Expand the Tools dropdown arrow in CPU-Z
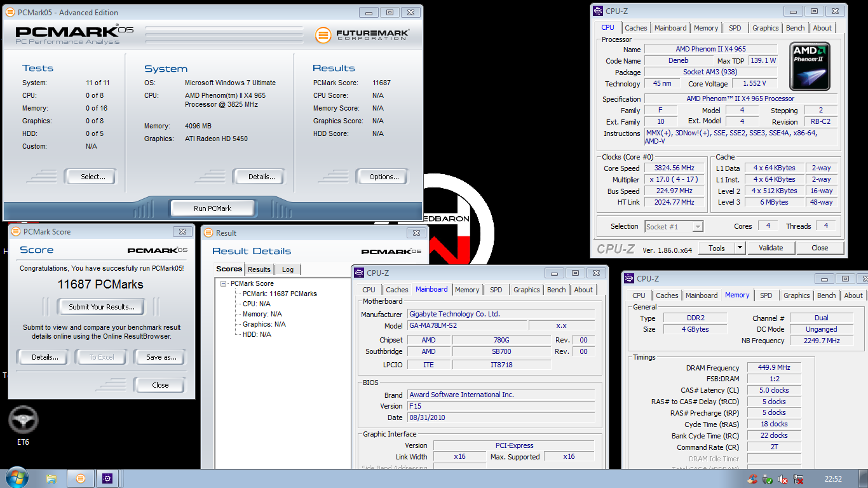This screenshot has height=488, width=868. 740,248
